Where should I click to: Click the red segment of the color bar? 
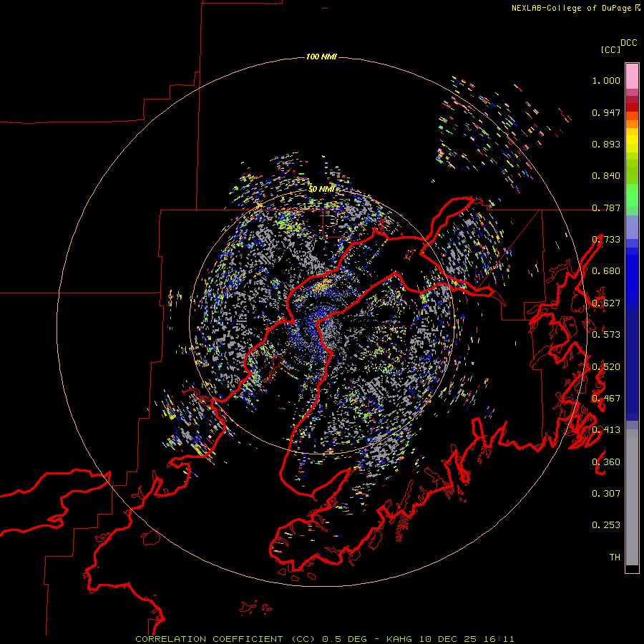point(632,107)
